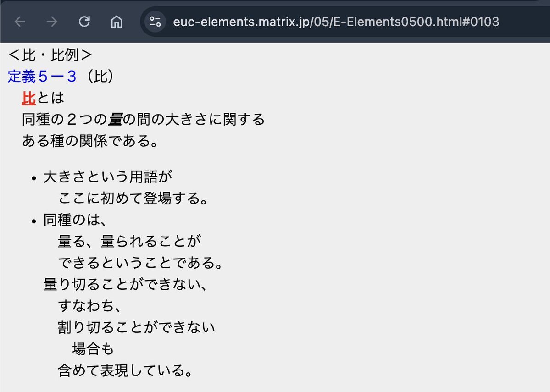Click the line 割り切ることができない
The height and width of the screenshot is (392, 550).
[136, 327]
